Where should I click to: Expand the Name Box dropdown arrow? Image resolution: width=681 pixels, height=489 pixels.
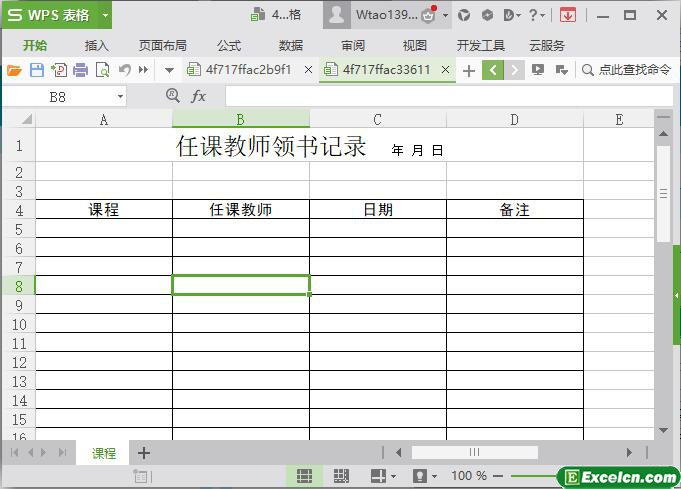coord(120,96)
